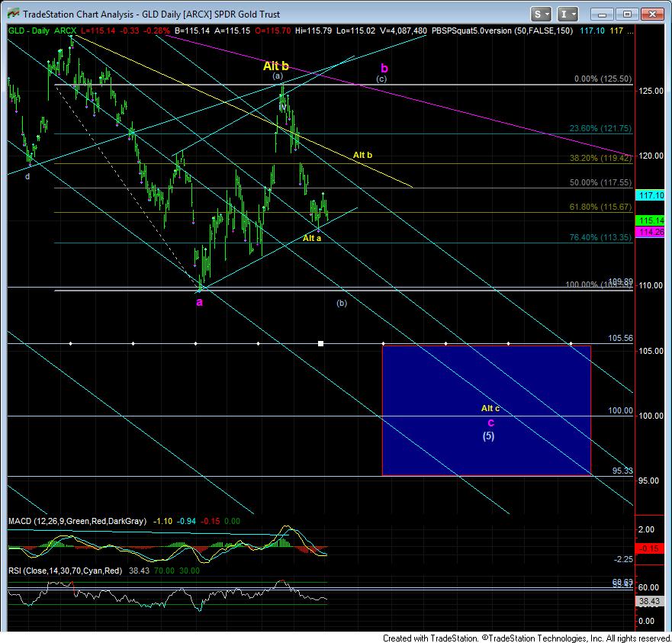Image resolution: width=672 pixels, height=643 pixels.
Task: Maximize the Chart Analysis window
Action: [x=627, y=14]
